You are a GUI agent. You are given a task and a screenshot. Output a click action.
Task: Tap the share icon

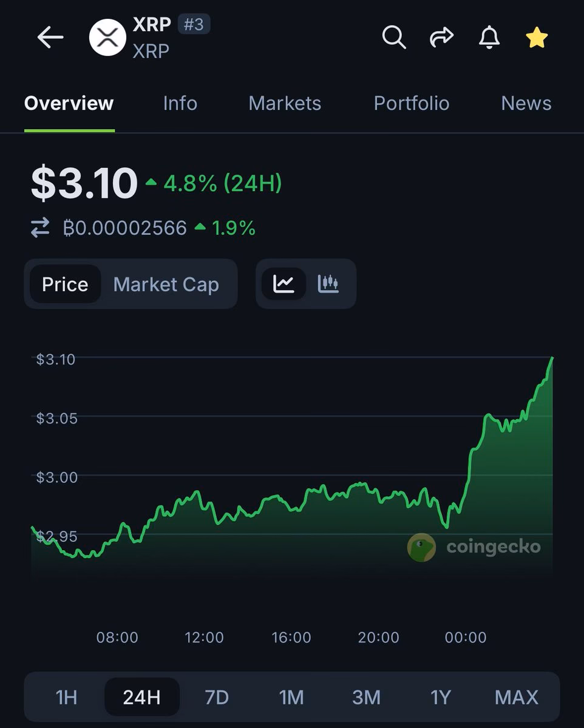click(x=441, y=37)
